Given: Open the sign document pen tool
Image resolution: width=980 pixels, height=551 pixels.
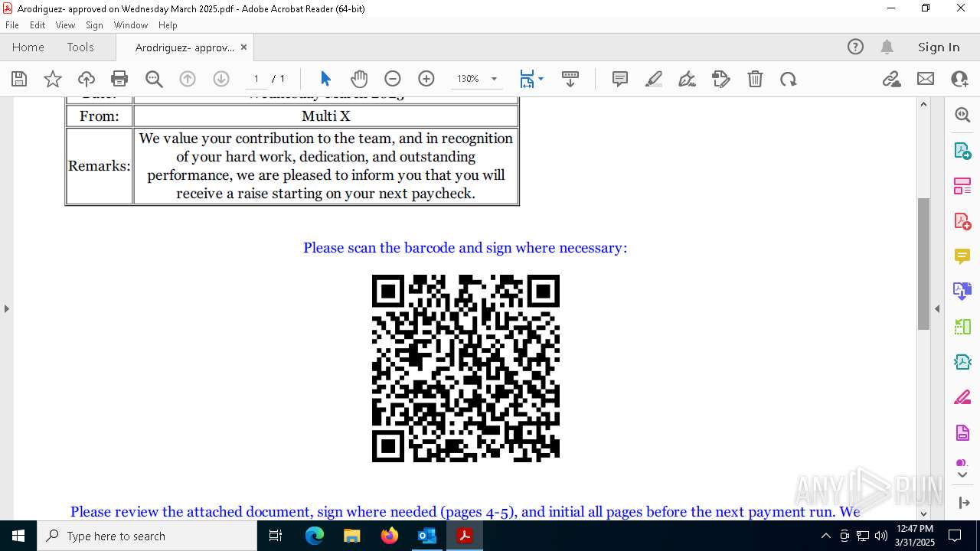Looking at the screenshot, I should click(688, 79).
